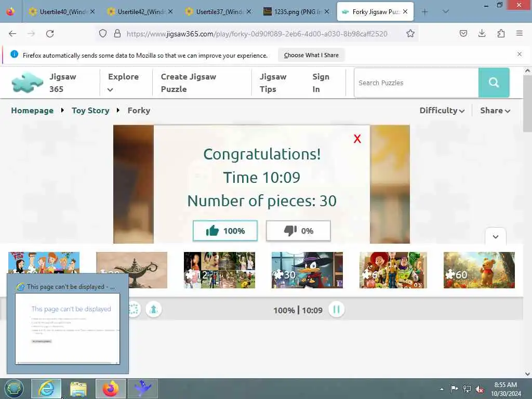Open the 12-piece collage puzzle thumbnail
This screenshot has width=532, height=399.
[x=219, y=270]
